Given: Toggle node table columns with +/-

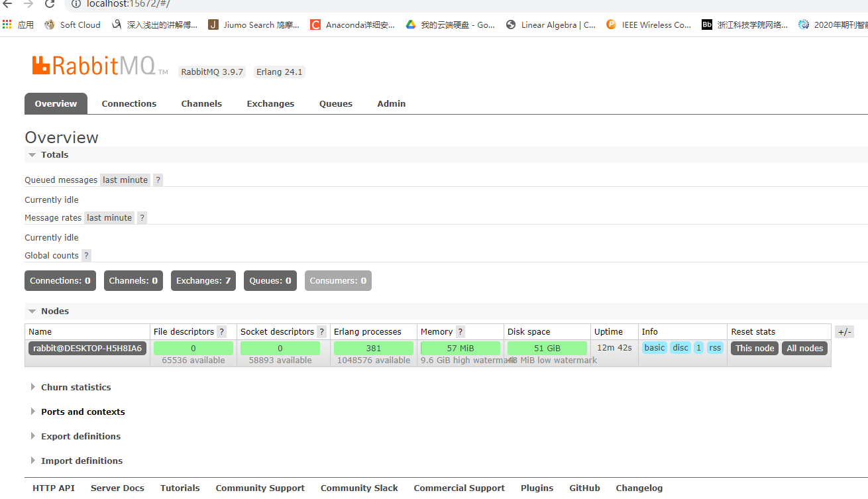Looking at the screenshot, I should pos(844,332).
